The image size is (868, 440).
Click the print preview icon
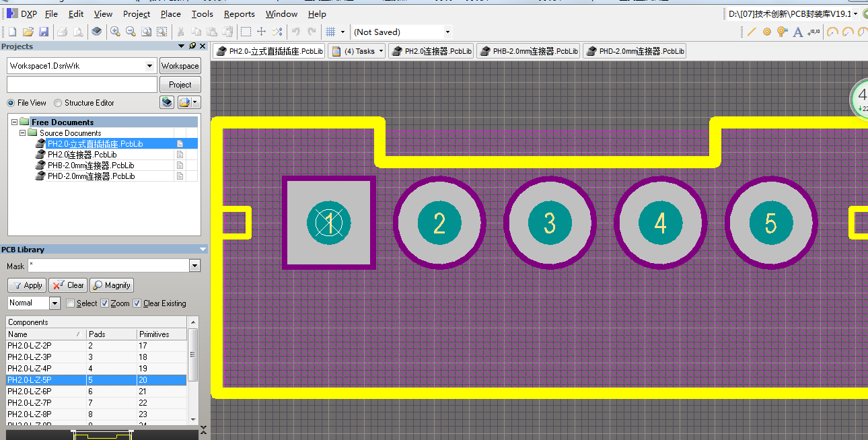(x=78, y=32)
